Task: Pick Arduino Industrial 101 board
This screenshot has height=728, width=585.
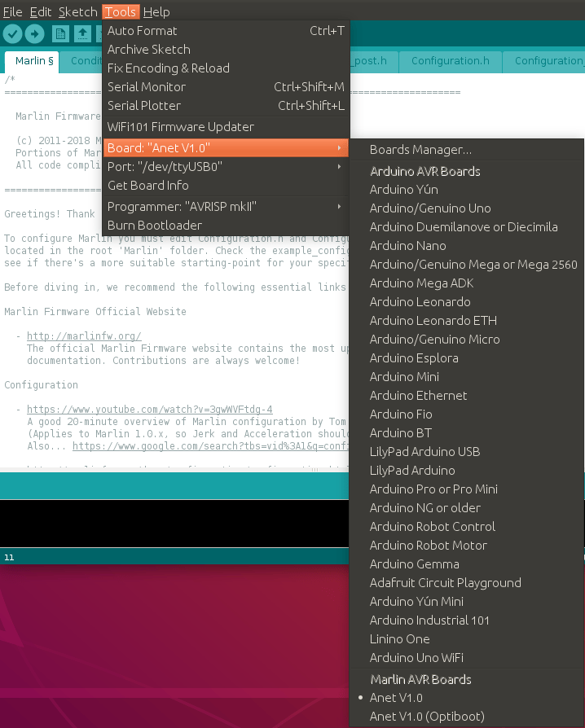Action: pyautogui.click(x=467, y=621)
